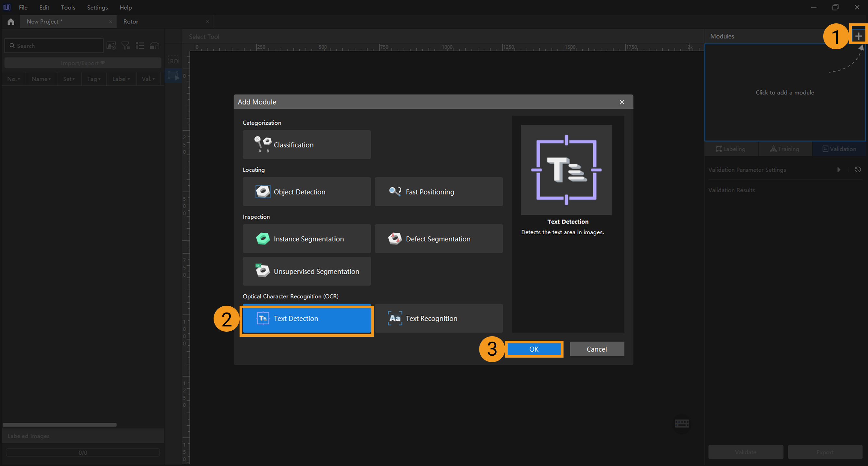Click the home icon tab

tap(11, 21)
